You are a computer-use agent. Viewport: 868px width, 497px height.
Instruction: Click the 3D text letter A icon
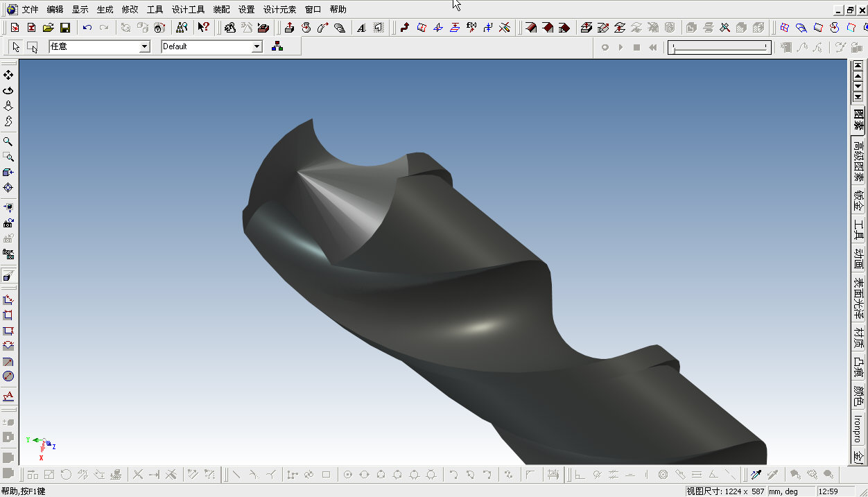362,28
